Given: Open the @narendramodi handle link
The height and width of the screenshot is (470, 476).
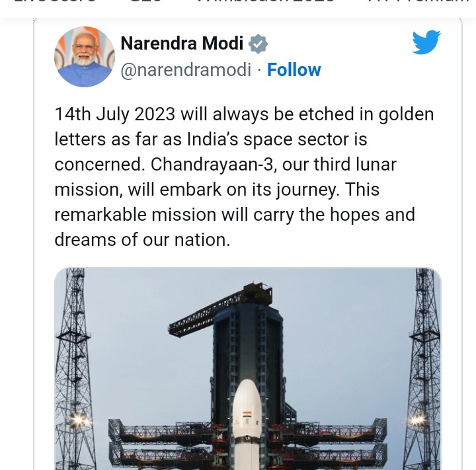Looking at the screenshot, I should (x=186, y=70).
